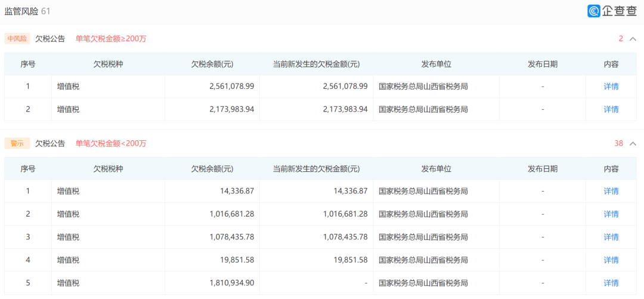Click 欠税余额 value 2,173,983.94
The width and height of the screenshot is (644, 299).
click(231, 109)
